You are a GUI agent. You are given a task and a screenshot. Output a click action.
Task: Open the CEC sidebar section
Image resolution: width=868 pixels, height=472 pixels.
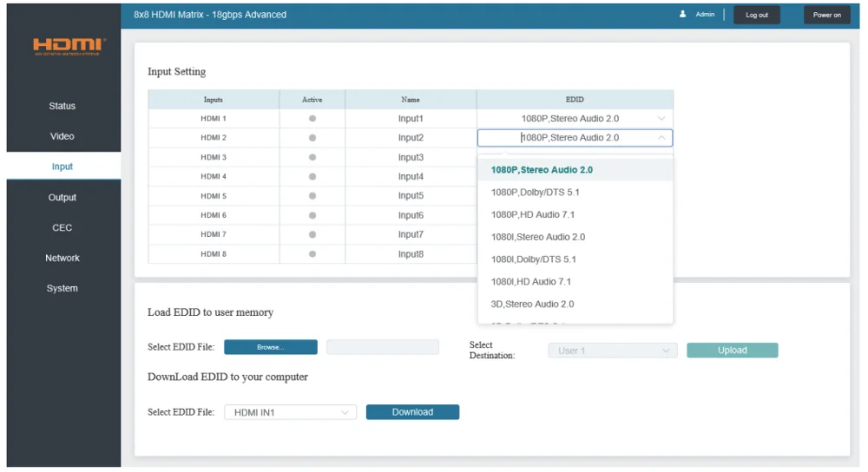(62, 227)
